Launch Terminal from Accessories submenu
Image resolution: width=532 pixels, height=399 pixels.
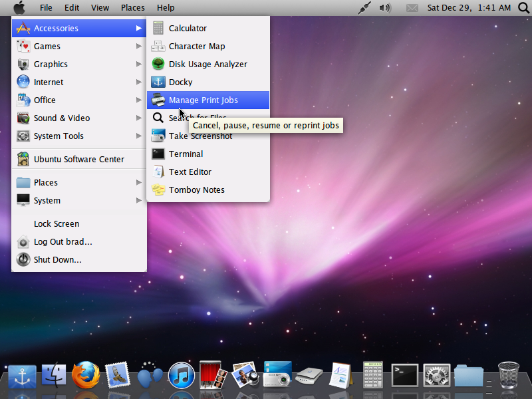tap(208, 154)
